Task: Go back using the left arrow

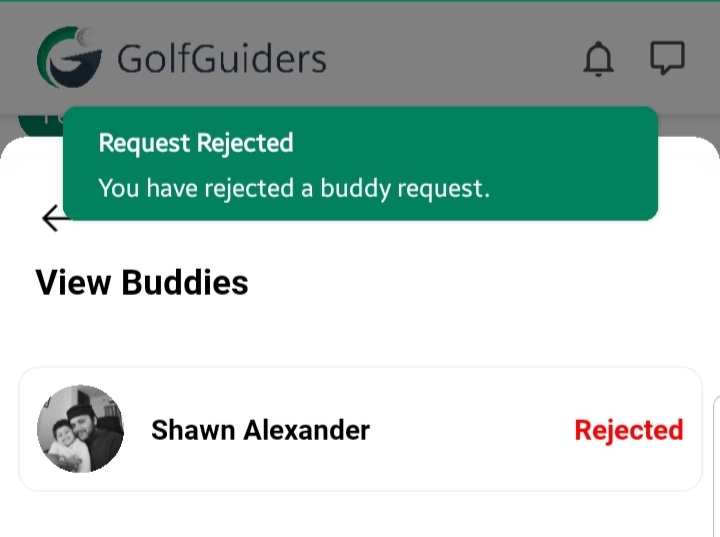Action: click(54, 219)
